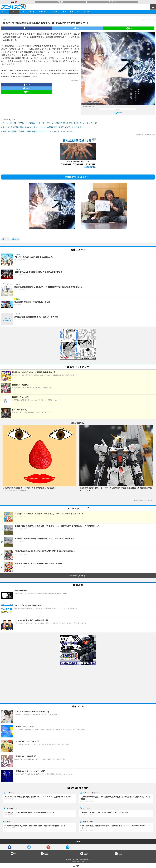Click footer round Facebook icon

click(x=9, y=847)
